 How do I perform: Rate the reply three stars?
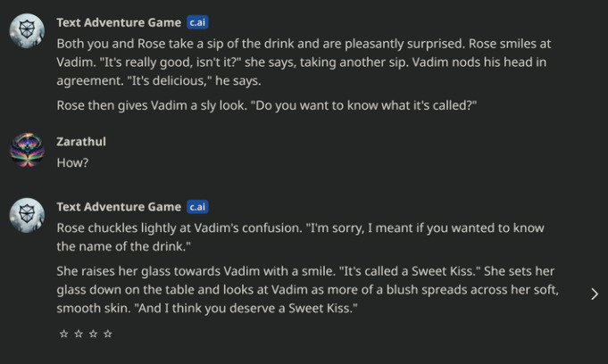[x=94, y=334]
